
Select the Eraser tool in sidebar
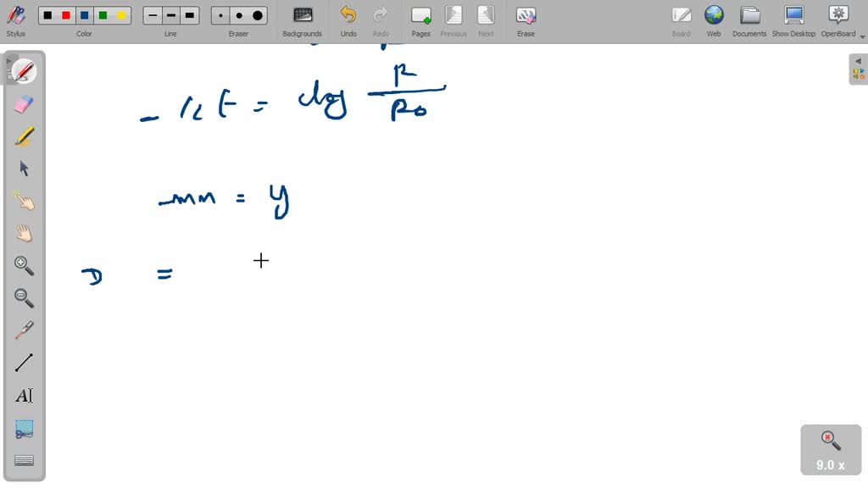coord(24,104)
